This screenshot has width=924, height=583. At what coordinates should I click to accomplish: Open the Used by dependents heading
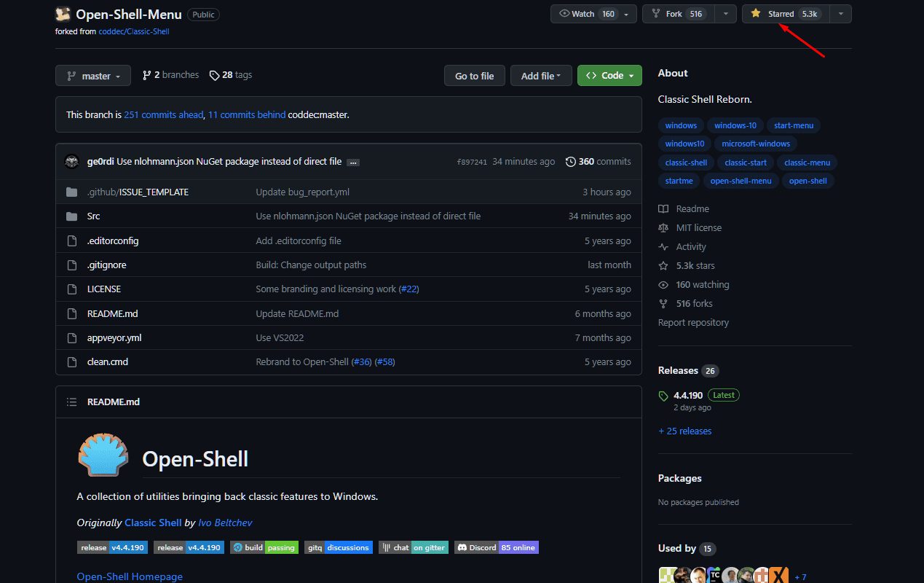tap(687, 548)
